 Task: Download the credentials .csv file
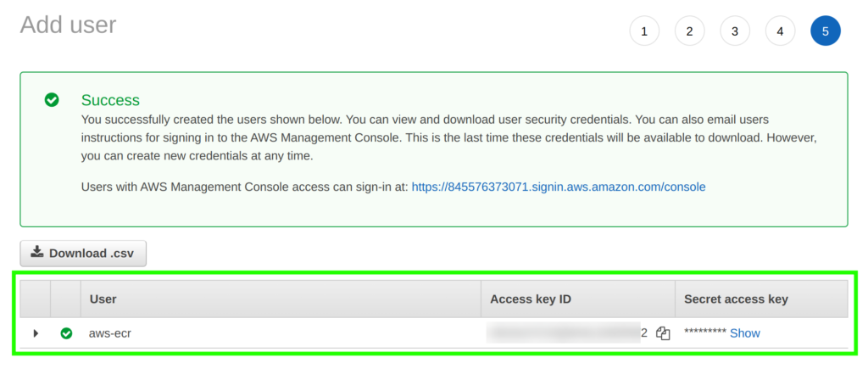pyautogui.click(x=83, y=253)
